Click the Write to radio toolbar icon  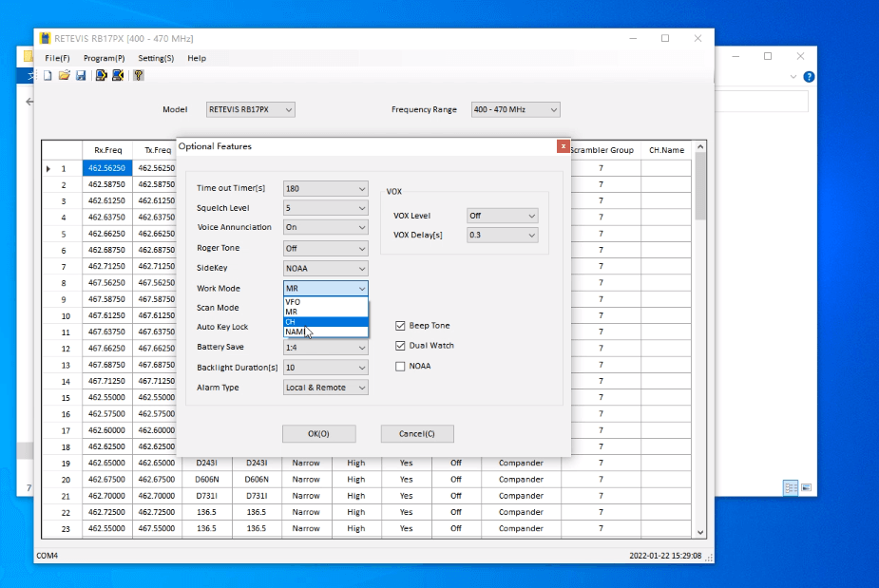(118, 75)
